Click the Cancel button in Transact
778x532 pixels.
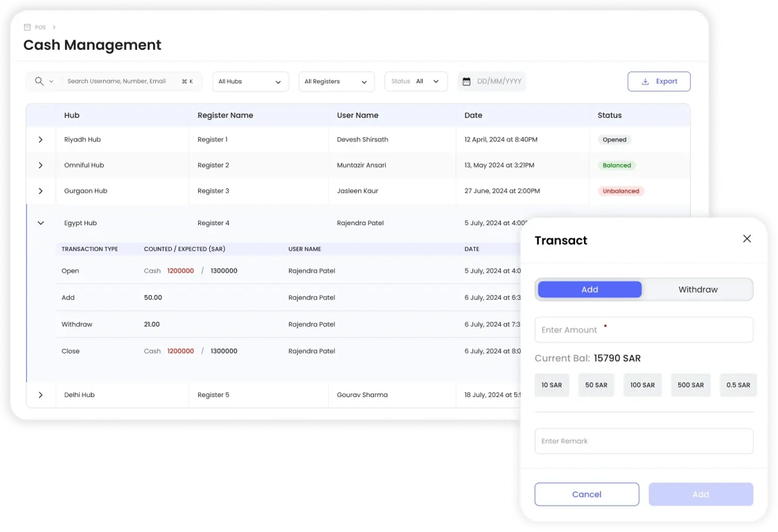pos(587,495)
